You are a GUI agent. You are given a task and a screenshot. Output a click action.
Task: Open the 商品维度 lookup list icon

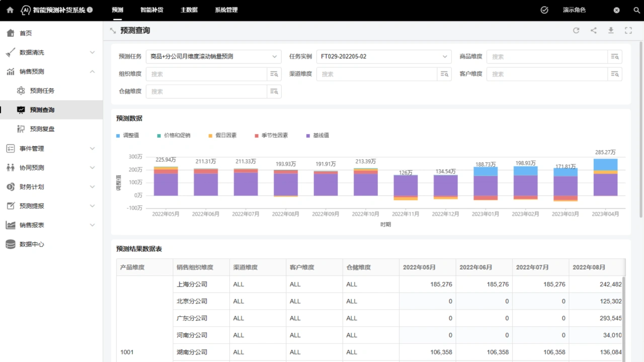(x=615, y=57)
